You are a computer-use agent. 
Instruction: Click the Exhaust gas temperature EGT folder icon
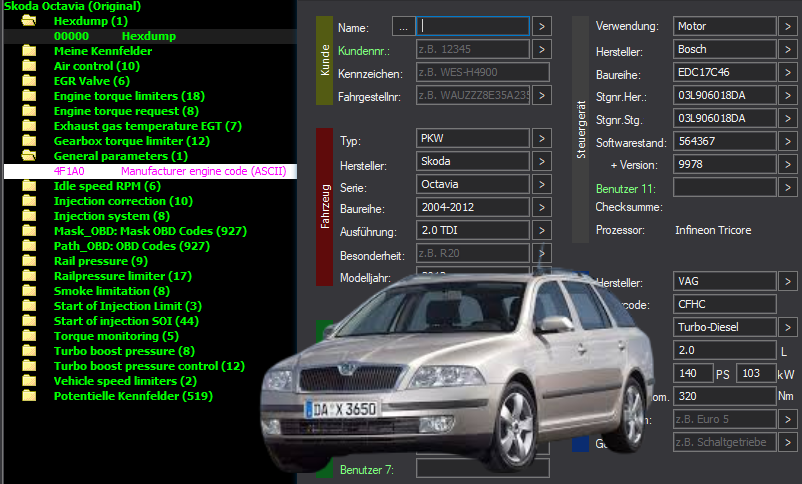pos(29,125)
